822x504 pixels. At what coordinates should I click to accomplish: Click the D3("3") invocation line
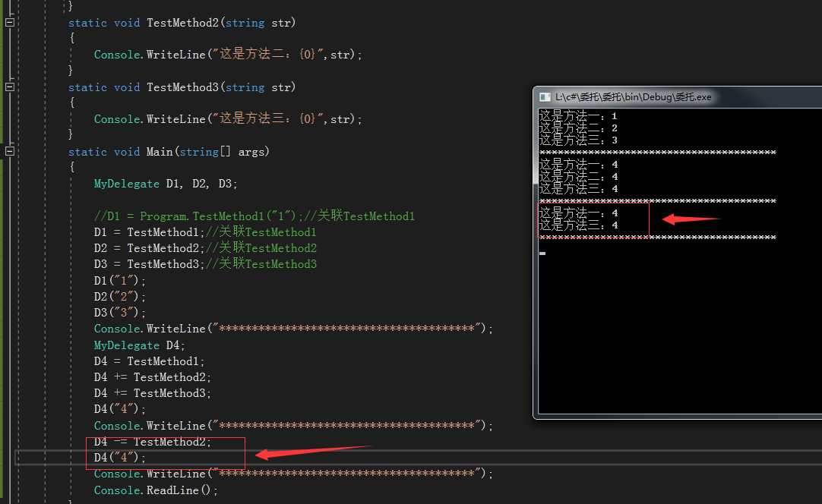[x=119, y=313]
